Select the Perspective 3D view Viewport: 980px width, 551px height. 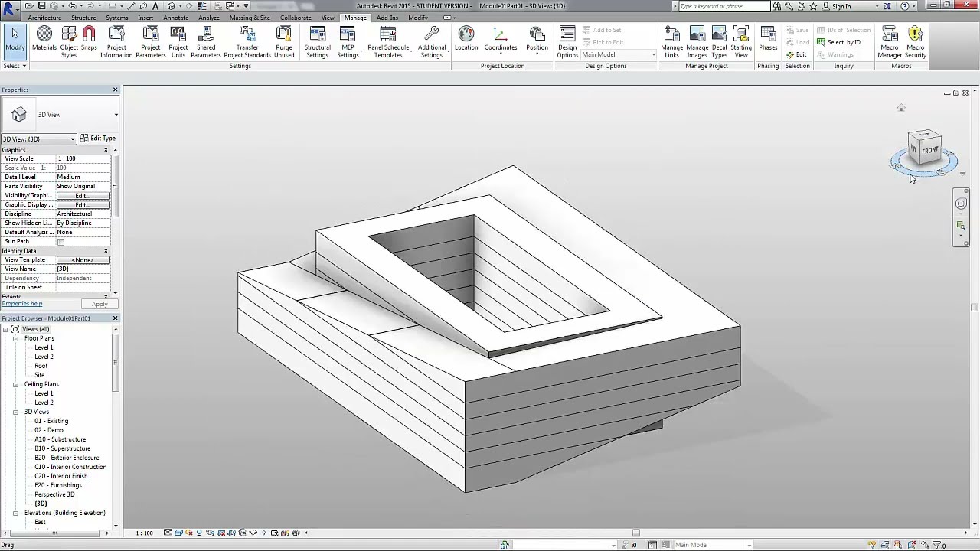coord(54,494)
